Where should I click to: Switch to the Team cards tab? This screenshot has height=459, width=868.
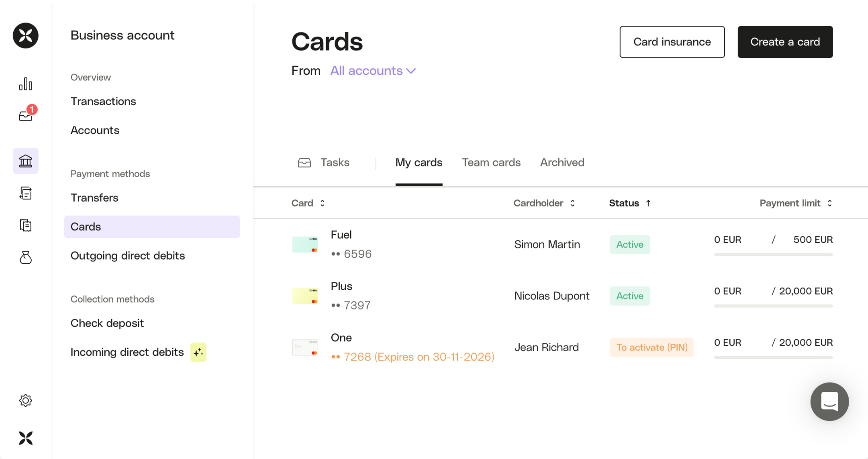click(491, 162)
